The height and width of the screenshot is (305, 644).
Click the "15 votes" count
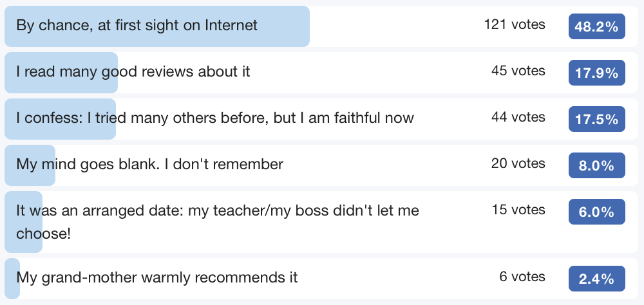tap(518, 210)
